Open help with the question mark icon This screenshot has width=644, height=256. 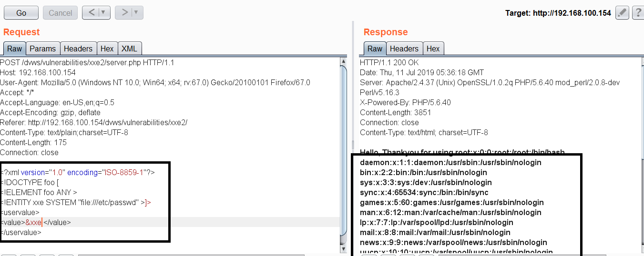tap(638, 13)
